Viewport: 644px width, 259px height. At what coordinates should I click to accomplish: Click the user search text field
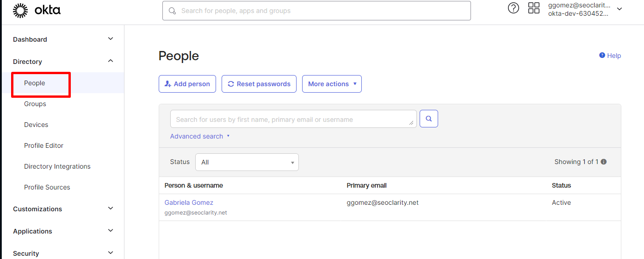[292, 119]
